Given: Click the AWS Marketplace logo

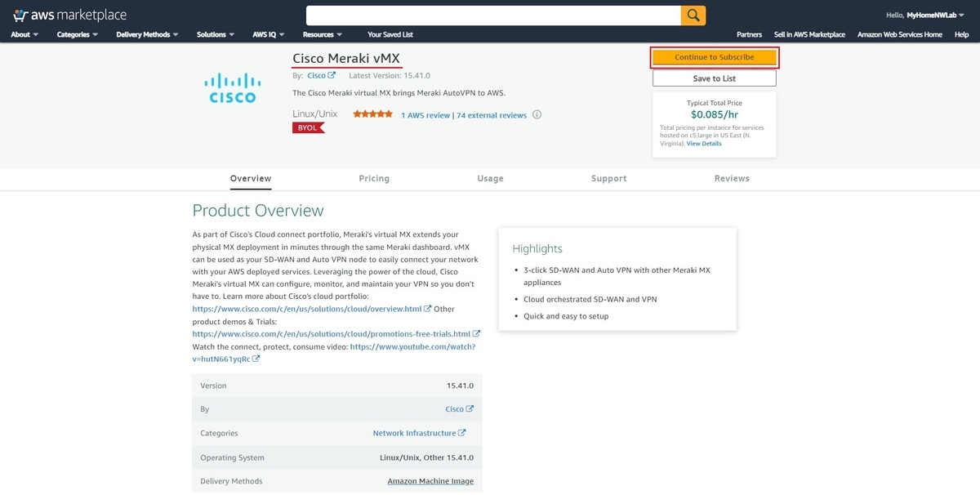Looking at the screenshot, I should click(x=69, y=16).
